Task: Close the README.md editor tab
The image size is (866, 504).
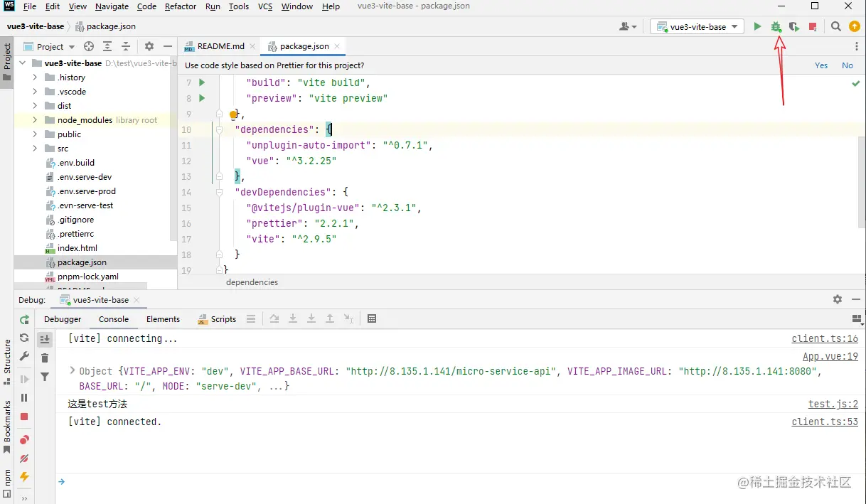Action: pos(252,46)
